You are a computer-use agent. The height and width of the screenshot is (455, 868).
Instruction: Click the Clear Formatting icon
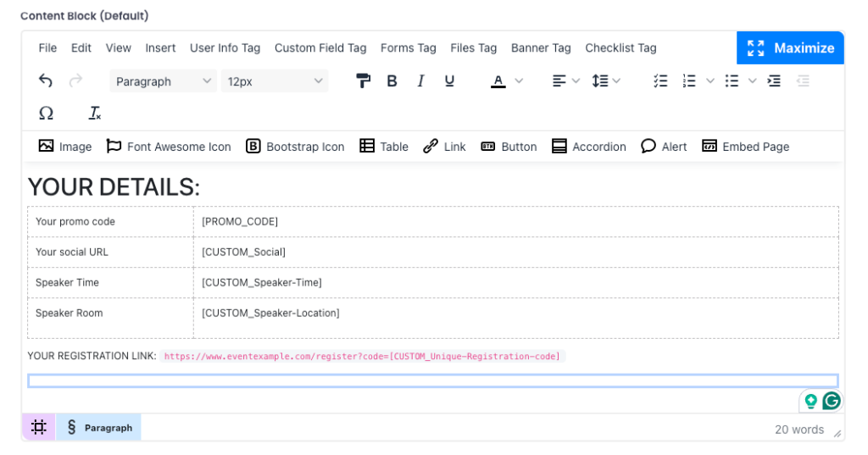pyautogui.click(x=95, y=114)
